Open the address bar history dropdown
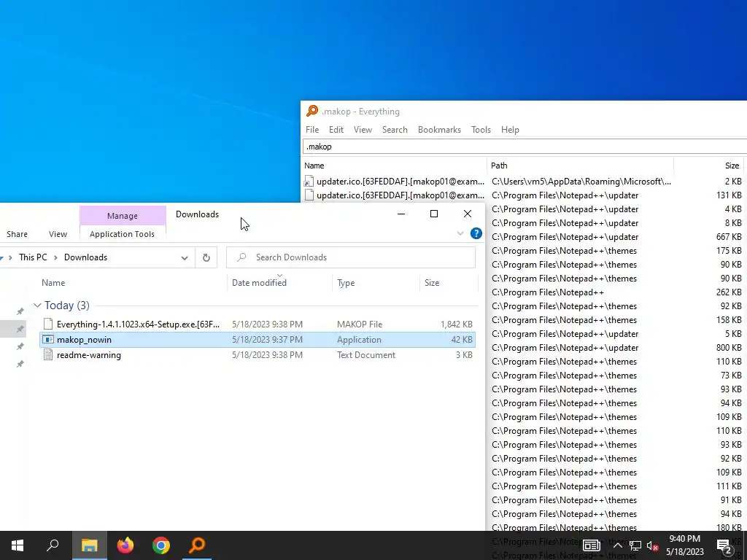 [185, 257]
